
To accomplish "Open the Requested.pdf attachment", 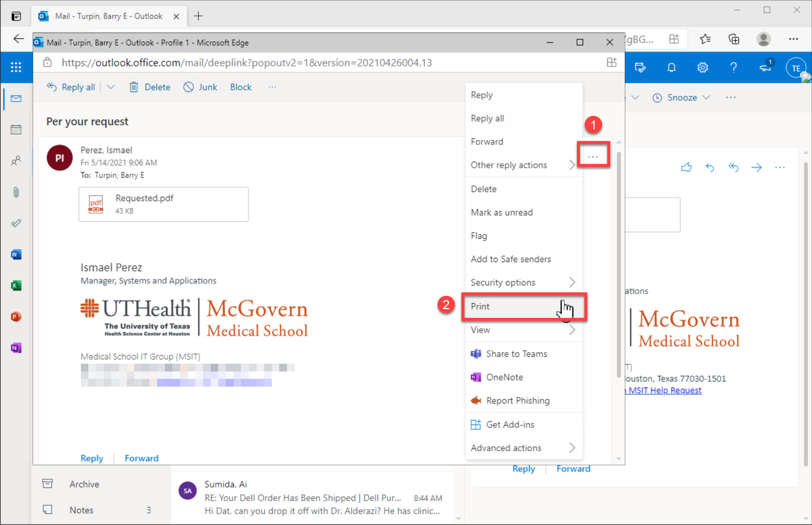I will coord(163,204).
